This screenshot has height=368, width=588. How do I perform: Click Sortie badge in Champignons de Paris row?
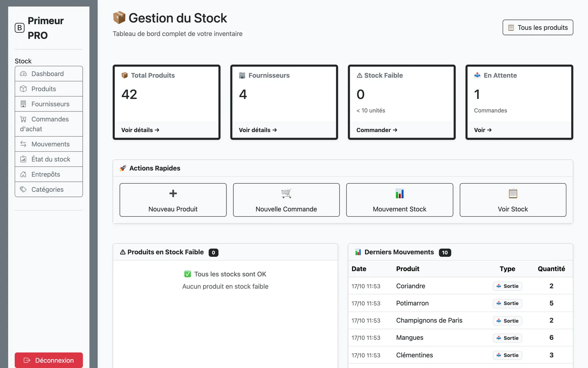pos(507,321)
